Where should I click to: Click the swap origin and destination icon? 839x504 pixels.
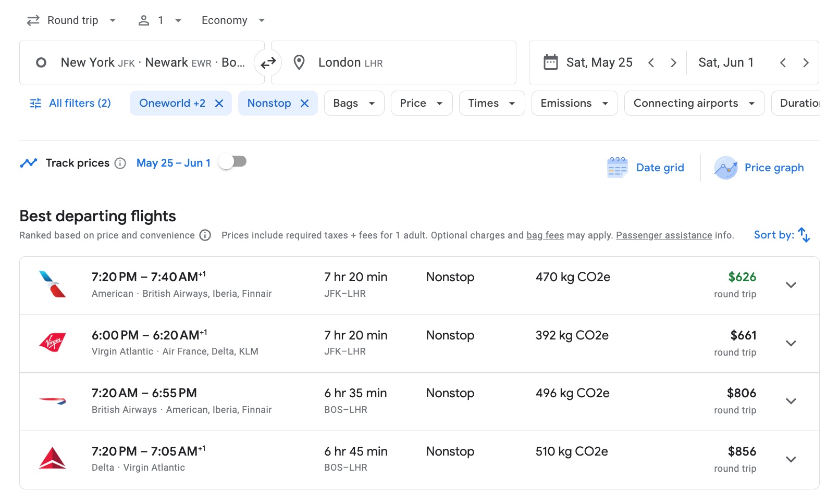tap(268, 62)
